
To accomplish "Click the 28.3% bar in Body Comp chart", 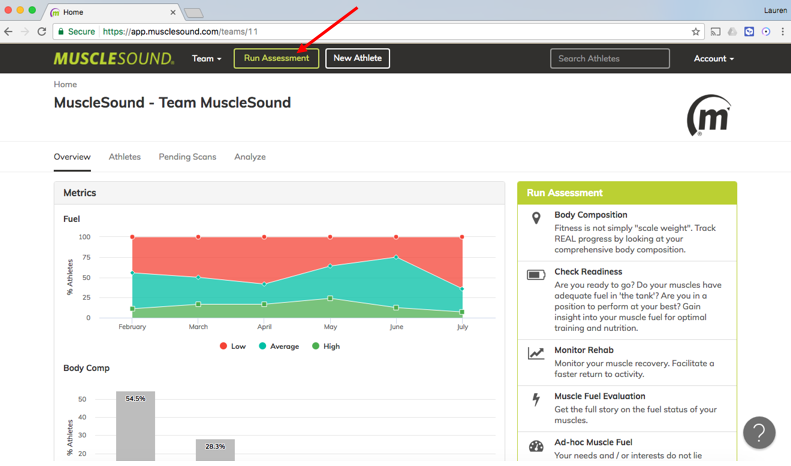I will (x=215, y=450).
